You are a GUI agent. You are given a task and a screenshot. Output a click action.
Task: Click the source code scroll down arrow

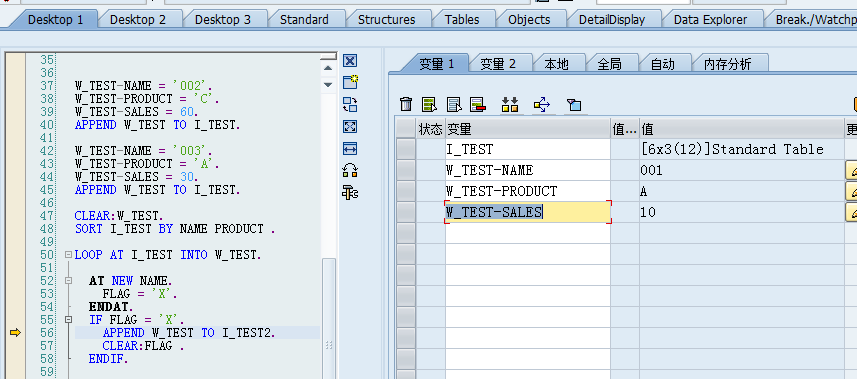(x=328, y=85)
